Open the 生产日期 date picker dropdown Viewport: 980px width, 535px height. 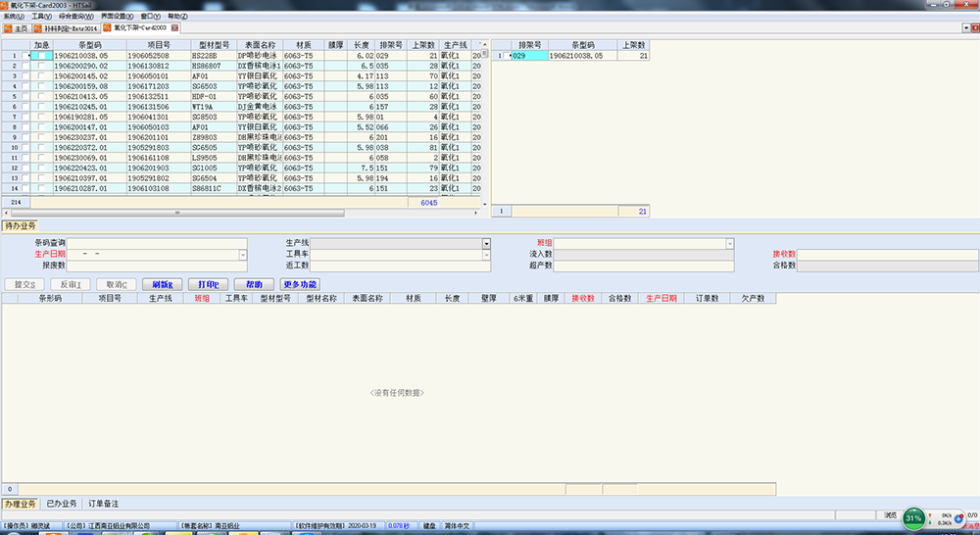point(242,255)
